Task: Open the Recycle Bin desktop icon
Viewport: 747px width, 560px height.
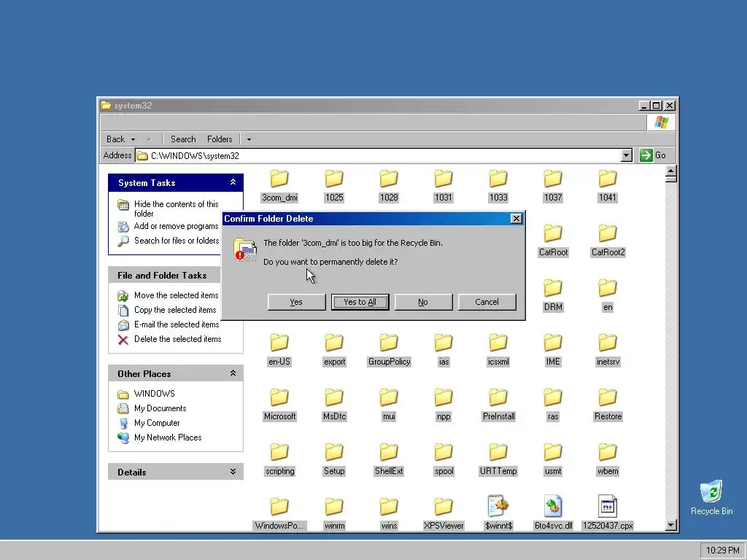Action: point(711,497)
